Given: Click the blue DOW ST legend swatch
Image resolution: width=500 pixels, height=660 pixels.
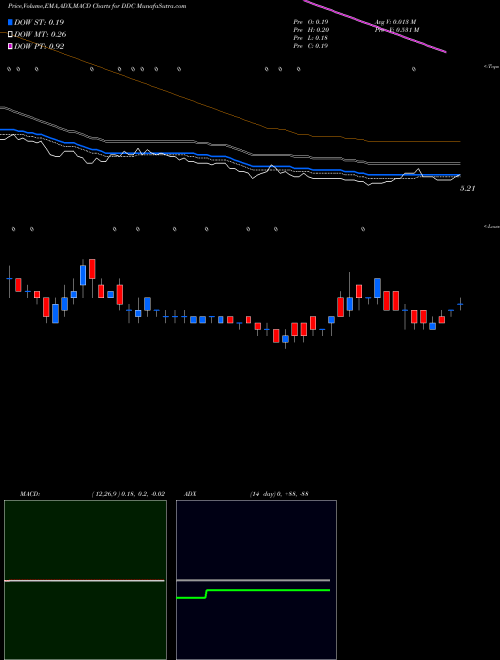Looking at the screenshot, I should [10, 22].
